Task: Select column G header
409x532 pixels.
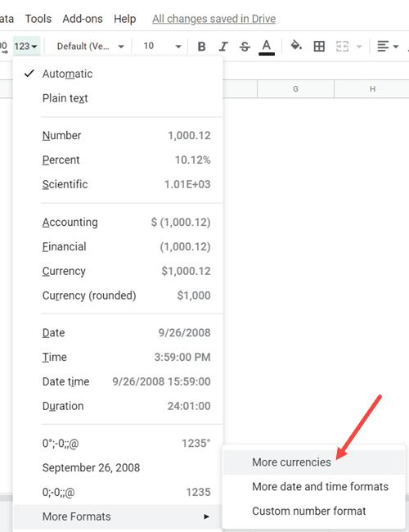Action: (296, 89)
